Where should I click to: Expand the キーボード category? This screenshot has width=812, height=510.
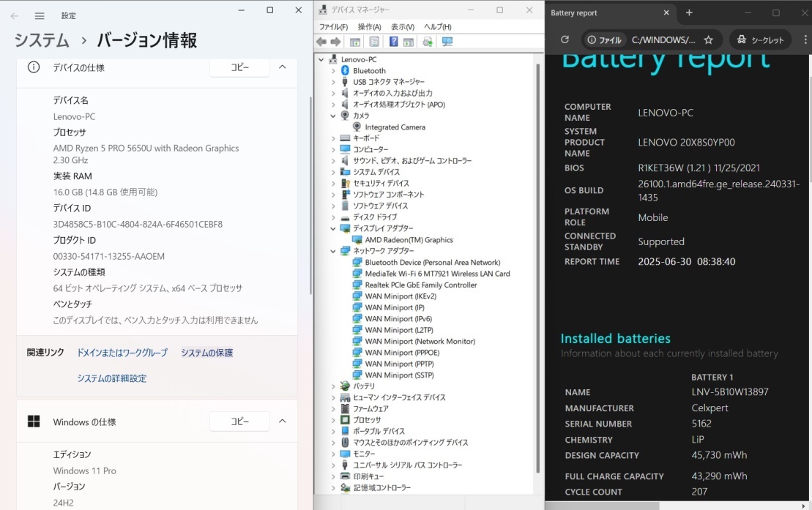click(333, 138)
